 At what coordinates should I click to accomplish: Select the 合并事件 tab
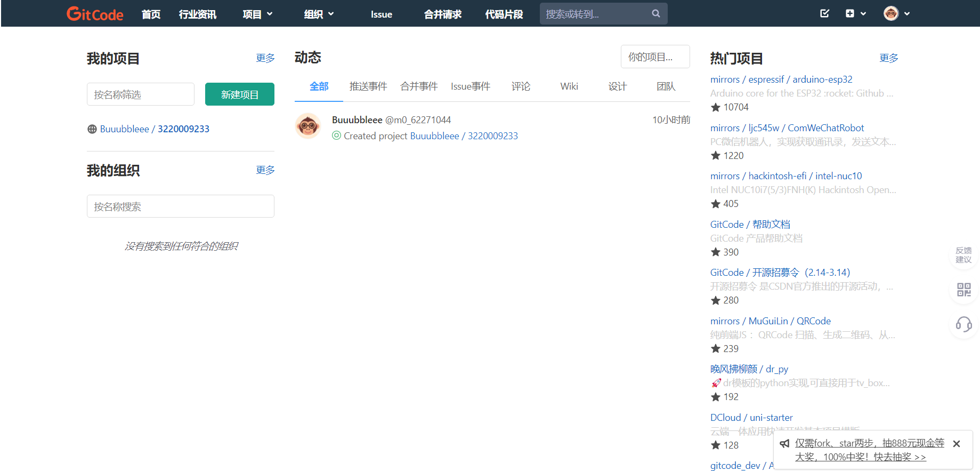coord(419,86)
